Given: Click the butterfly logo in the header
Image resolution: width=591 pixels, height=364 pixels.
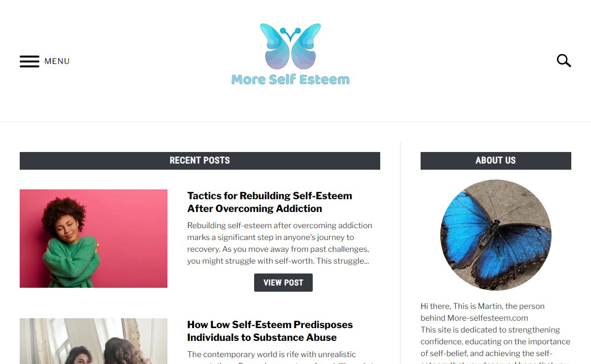Looking at the screenshot, I should click(x=291, y=46).
